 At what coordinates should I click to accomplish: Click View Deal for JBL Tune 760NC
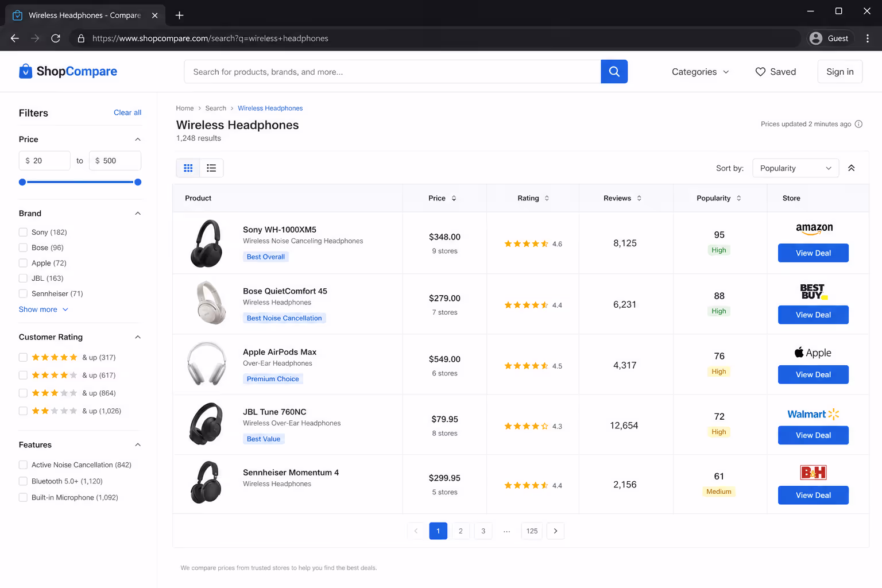click(813, 435)
